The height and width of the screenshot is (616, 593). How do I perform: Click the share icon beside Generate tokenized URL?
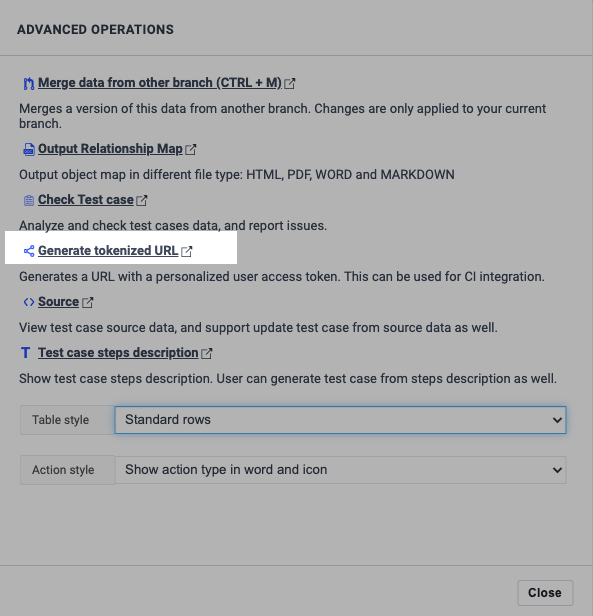(x=29, y=251)
